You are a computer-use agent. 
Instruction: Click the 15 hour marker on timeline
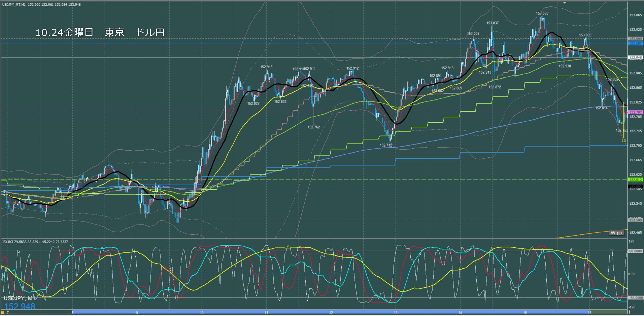coord(525,313)
